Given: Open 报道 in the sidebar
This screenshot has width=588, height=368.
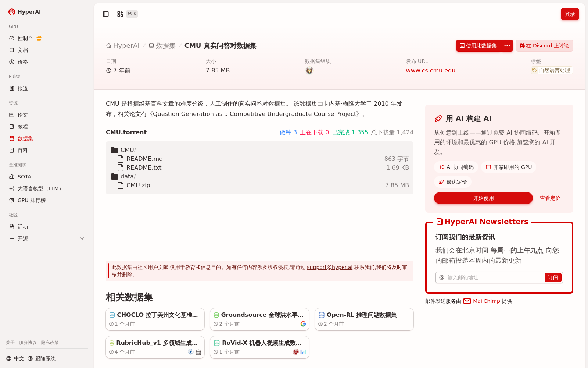Looking at the screenshot, I should tap(47, 88).
